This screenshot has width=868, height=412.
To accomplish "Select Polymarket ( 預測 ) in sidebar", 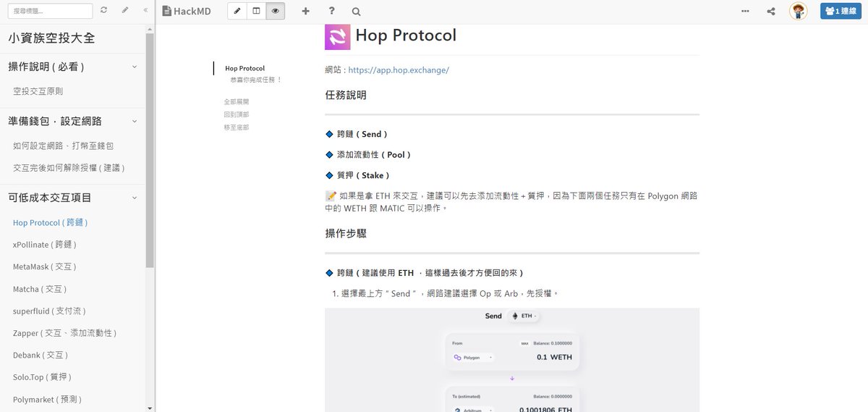I will coord(47,399).
